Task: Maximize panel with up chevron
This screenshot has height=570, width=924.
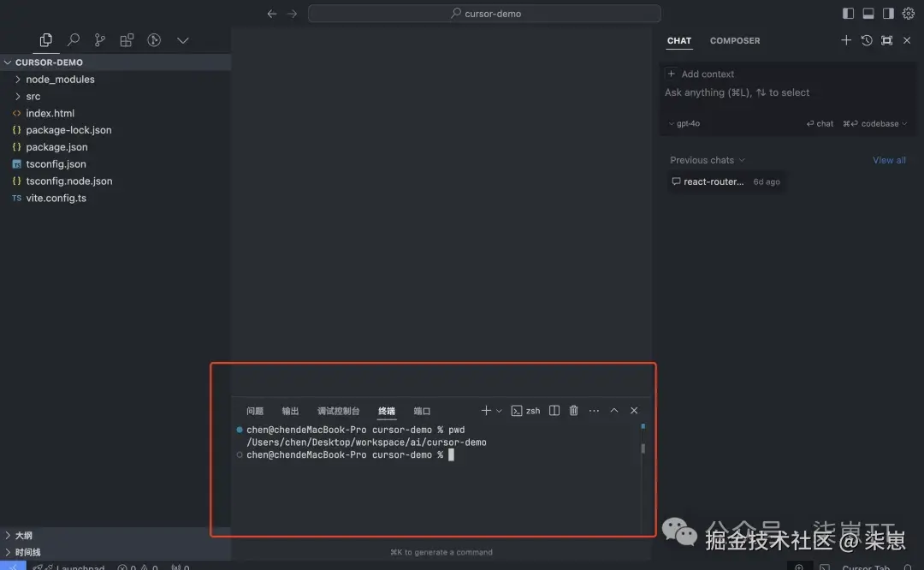Action: pos(614,410)
